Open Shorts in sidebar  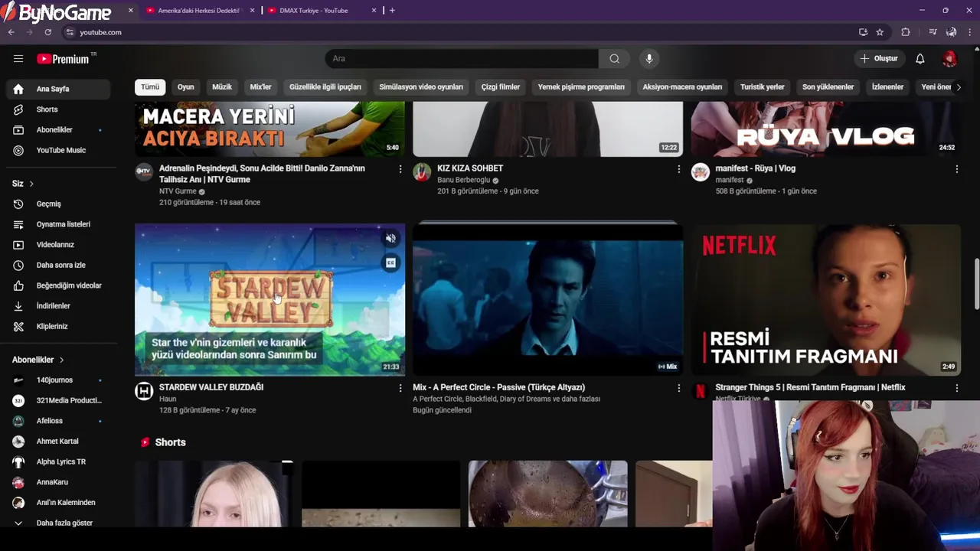[58, 109]
